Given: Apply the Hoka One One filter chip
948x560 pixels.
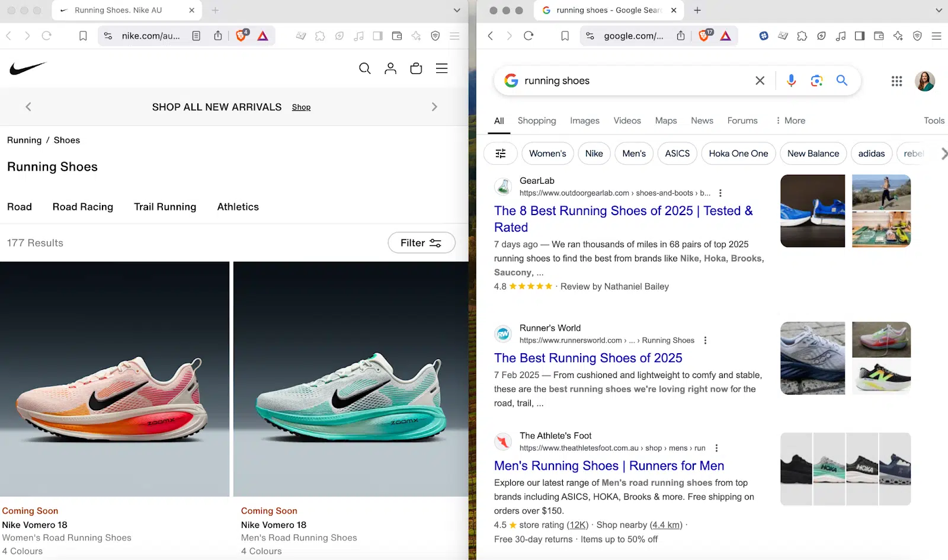Looking at the screenshot, I should (738, 153).
